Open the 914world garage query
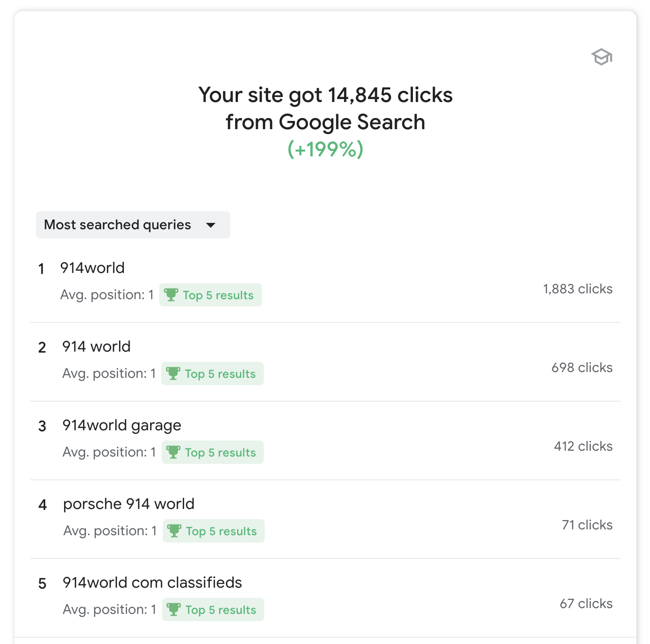Viewport: 650px width, 644px height. (x=121, y=425)
